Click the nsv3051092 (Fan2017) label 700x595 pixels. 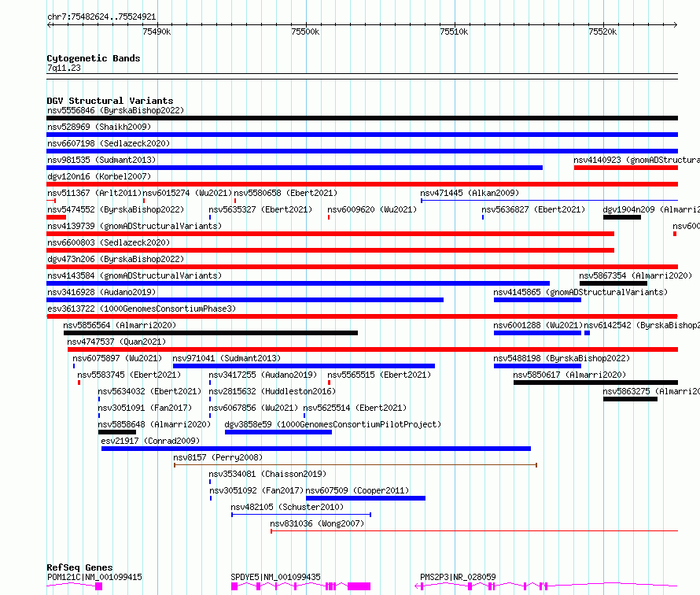tap(256, 490)
